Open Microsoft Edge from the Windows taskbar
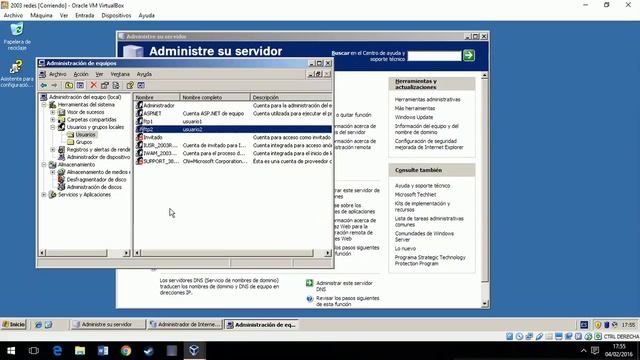640x360 pixels. [x=57, y=351]
